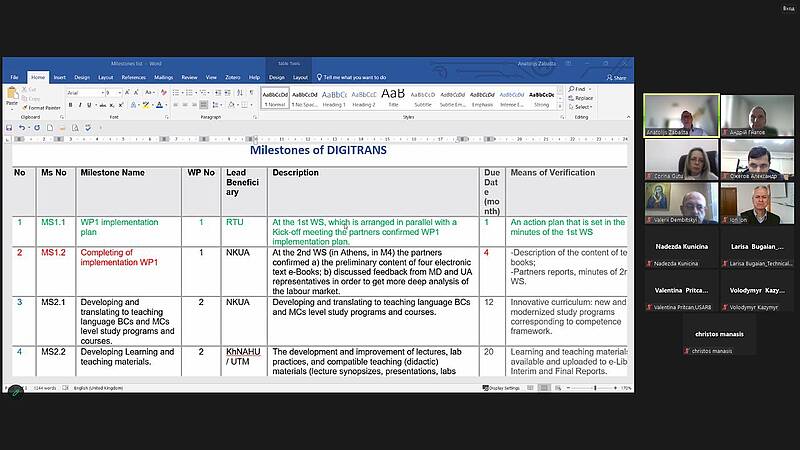Click the Find button
Viewport: 800px width, 450px height.
(578, 89)
